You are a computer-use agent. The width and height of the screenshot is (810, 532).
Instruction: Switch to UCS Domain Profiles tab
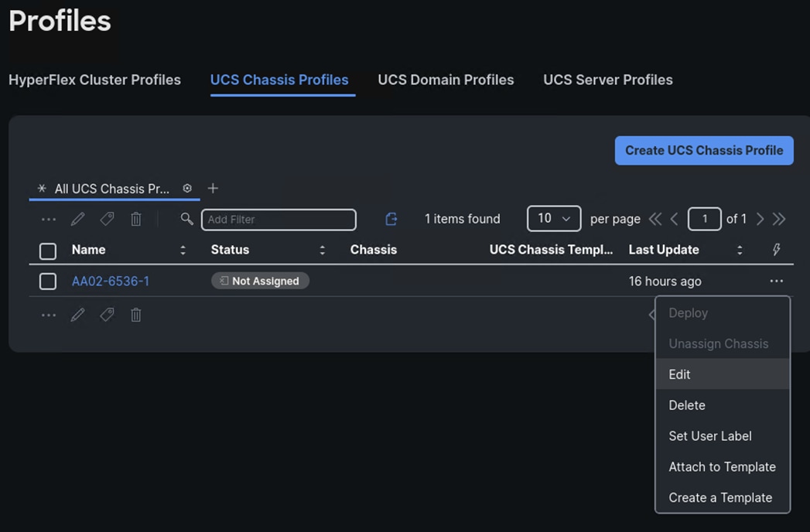coord(446,80)
